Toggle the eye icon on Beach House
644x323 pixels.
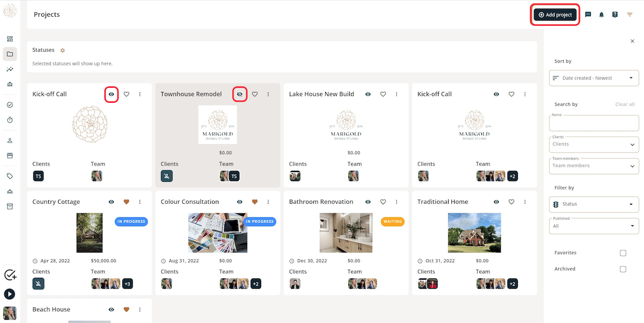(112, 310)
